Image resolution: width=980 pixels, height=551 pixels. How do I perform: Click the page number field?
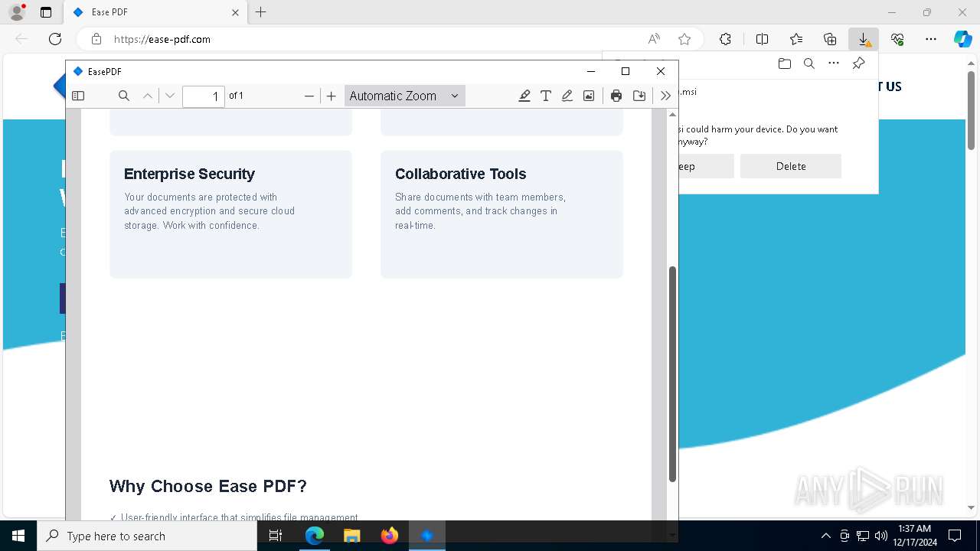[204, 96]
